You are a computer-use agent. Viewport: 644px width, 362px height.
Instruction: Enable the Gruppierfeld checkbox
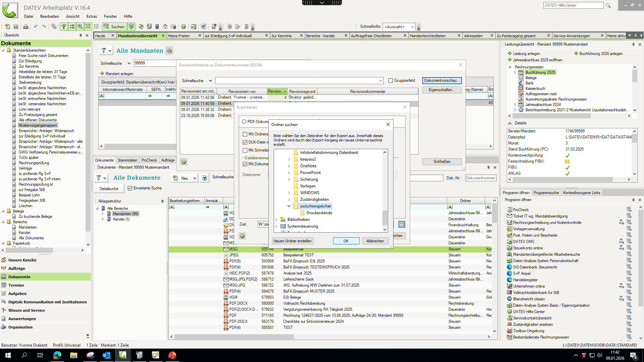[390, 80]
